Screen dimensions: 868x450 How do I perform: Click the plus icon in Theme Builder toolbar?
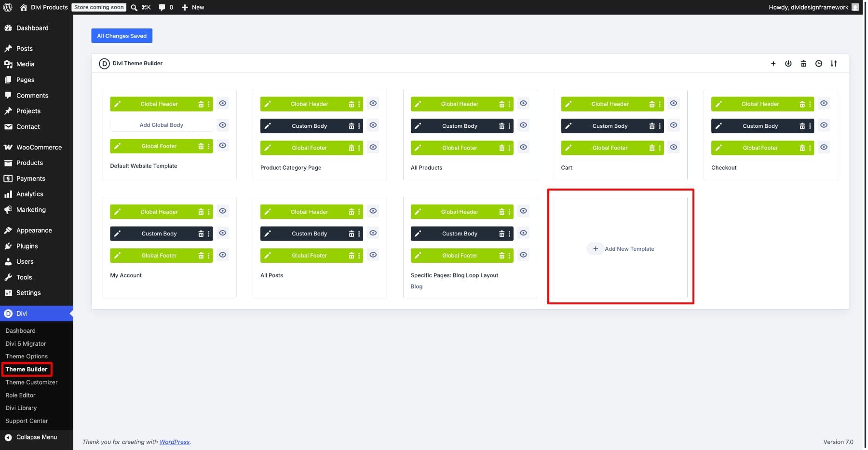tap(773, 64)
